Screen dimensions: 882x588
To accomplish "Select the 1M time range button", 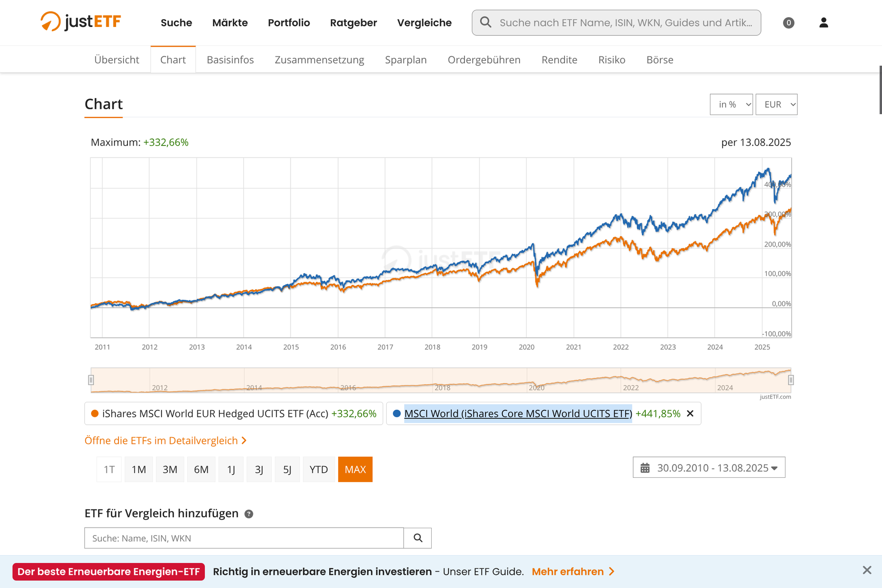I will click(x=139, y=469).
